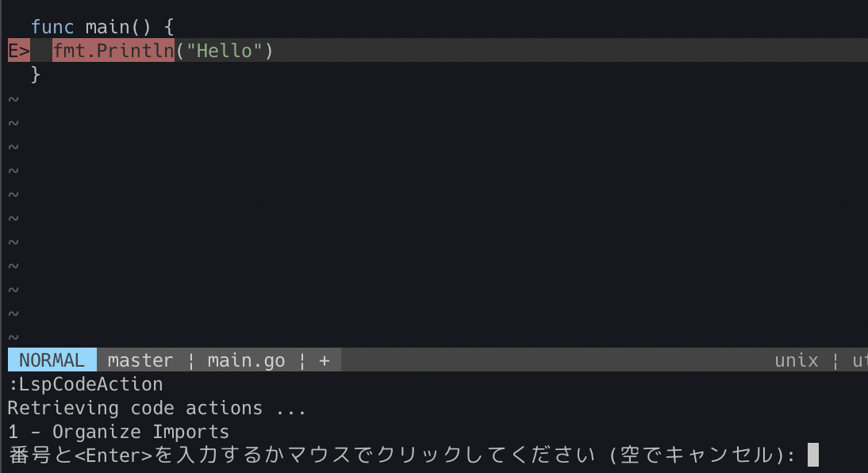
Task: Click the "Hello" string literal
Action: pos(225,50)
